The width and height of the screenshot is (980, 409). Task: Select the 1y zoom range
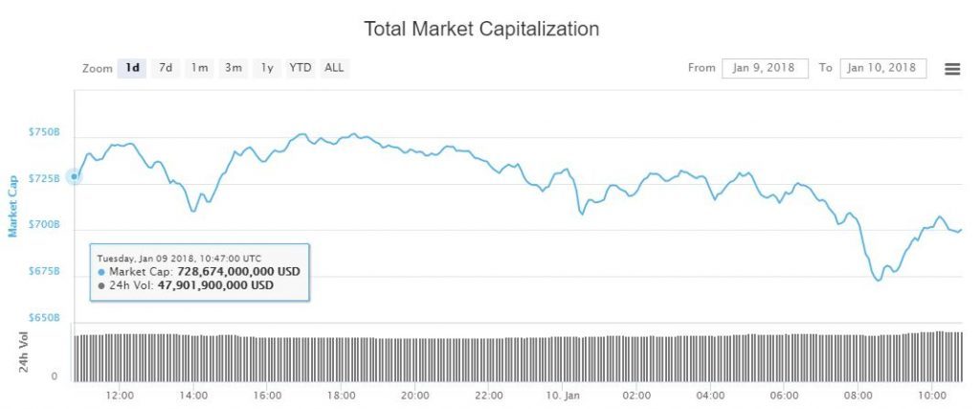tap(267, 68)
